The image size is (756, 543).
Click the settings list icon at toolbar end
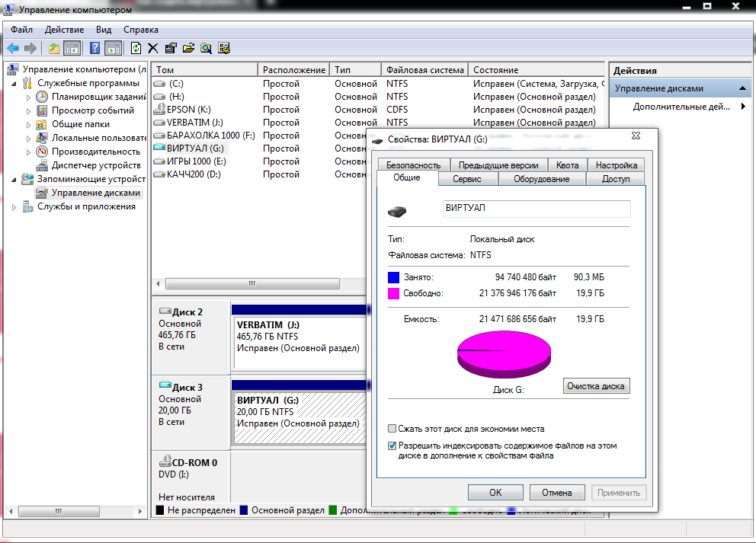224,48
